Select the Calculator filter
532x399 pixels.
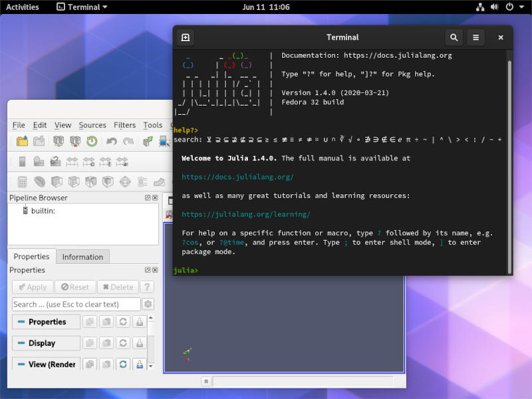point(21,181)
